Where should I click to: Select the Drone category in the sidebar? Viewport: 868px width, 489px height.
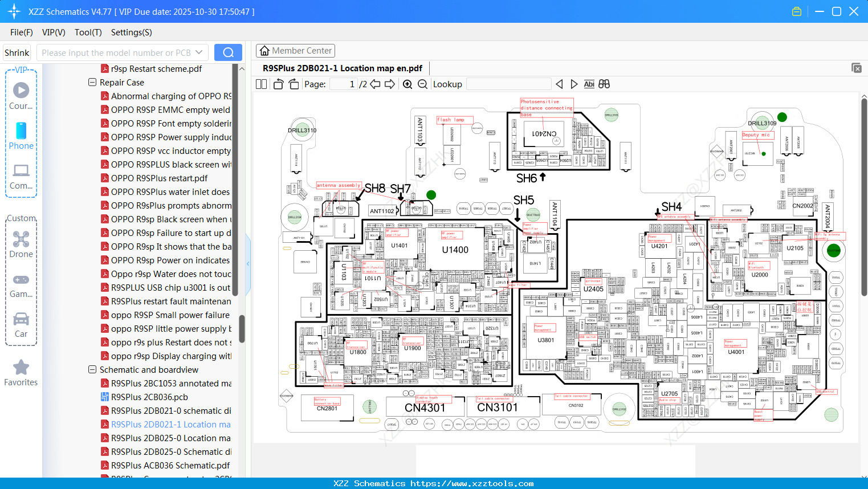click(21, 243)
